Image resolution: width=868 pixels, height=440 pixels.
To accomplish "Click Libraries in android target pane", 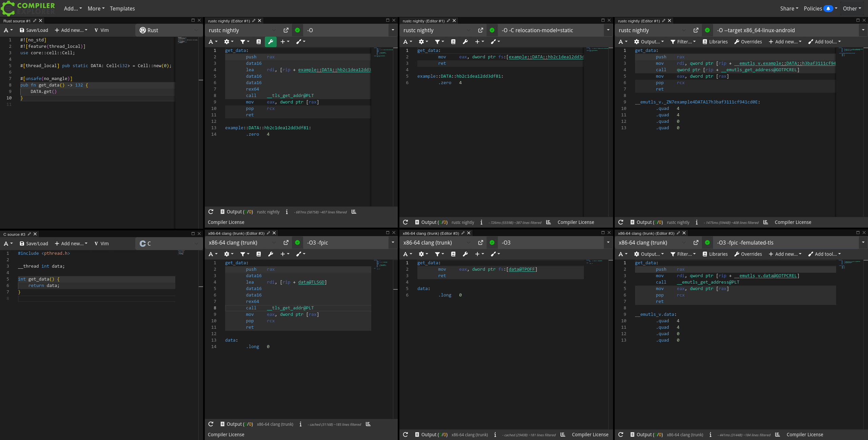I will pos(715,42).
